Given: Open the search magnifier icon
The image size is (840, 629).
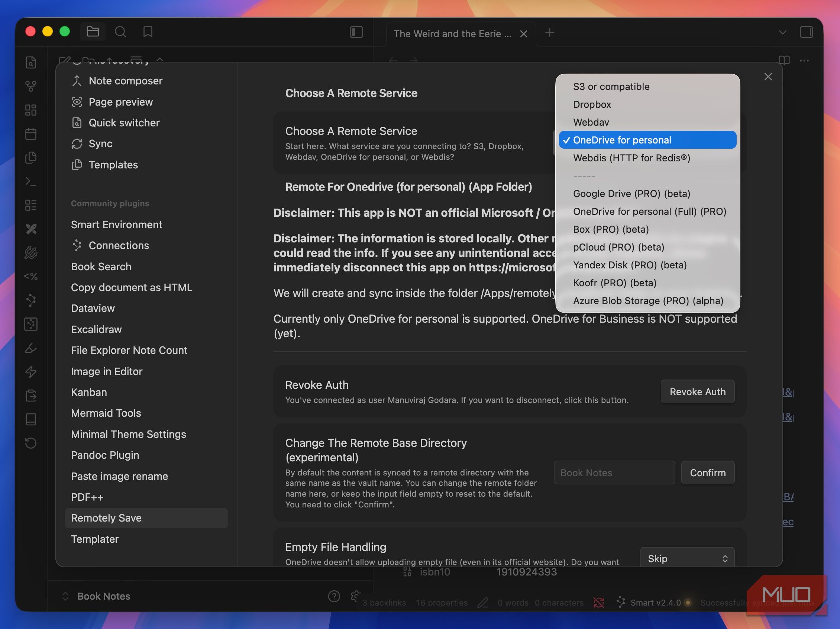Looking at the screenshot, I should pos(120,32).
